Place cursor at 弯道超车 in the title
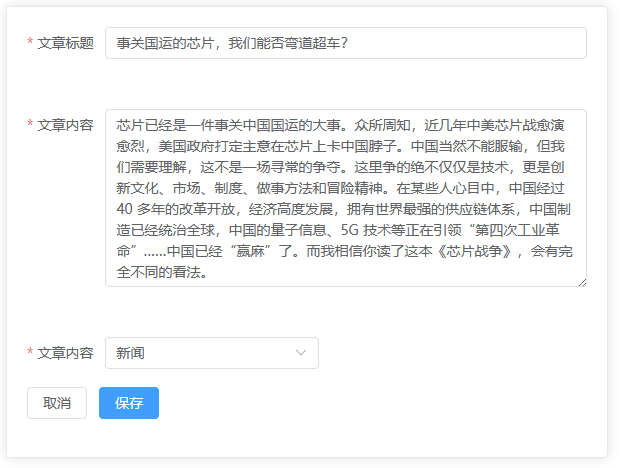Image resolution: width=623 pixels, height=468 pixels. tap(305, 43)
